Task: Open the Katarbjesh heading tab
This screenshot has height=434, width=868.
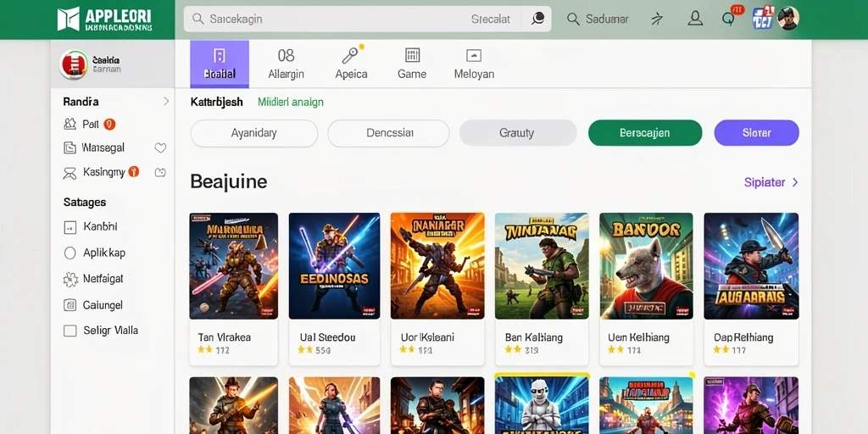Action: (x=216, y=102)
